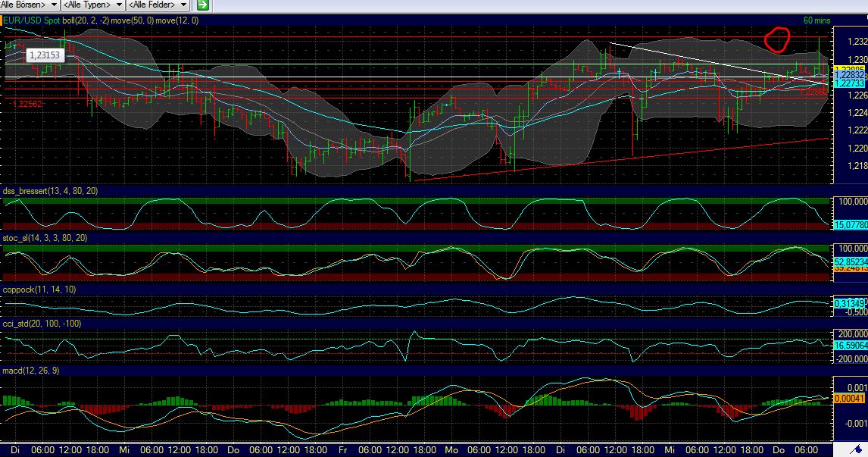Click the 1,232 price axis label
This screenshot has width=868, height=457.
[x=857, y=42]
